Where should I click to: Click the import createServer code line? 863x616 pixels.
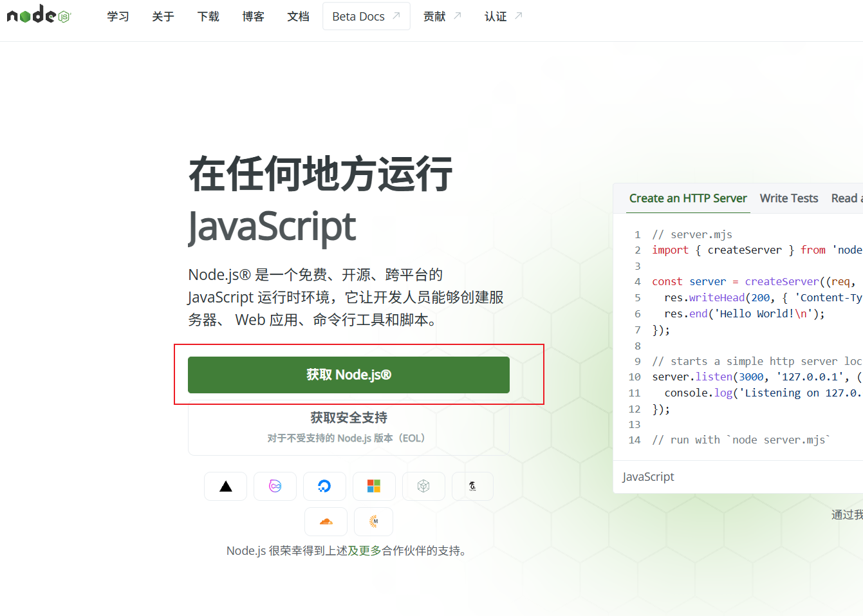757,250
